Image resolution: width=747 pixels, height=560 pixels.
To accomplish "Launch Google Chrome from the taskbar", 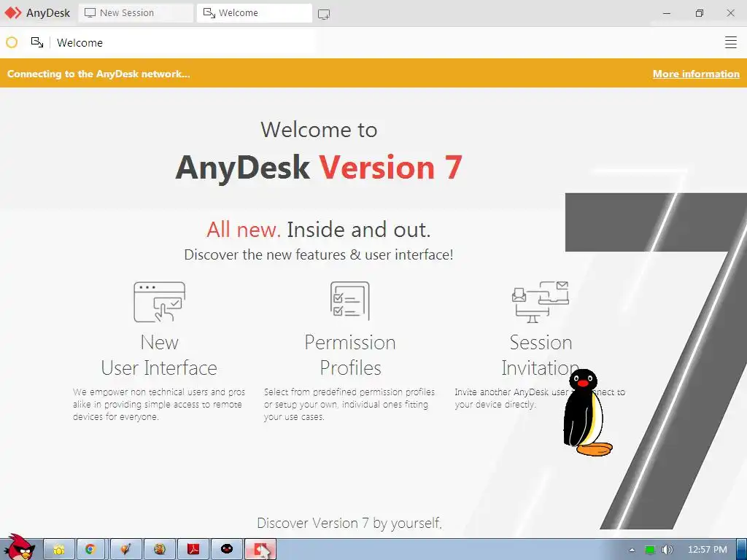I will click(x=90, y=550).
